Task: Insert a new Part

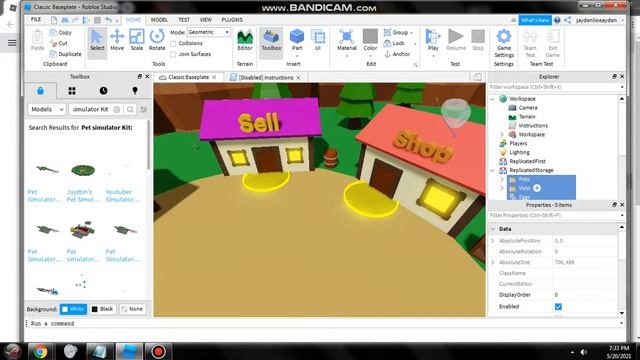Action: coord(297,40)
